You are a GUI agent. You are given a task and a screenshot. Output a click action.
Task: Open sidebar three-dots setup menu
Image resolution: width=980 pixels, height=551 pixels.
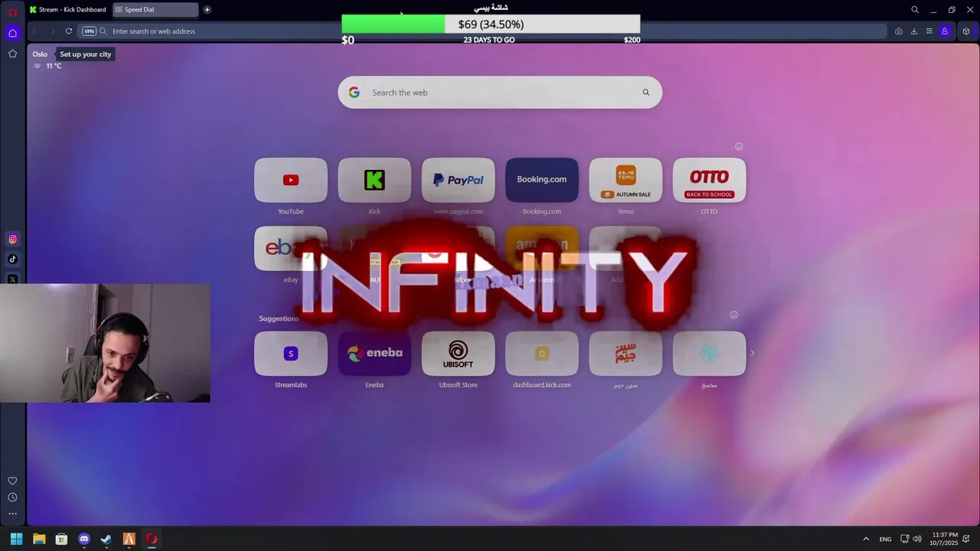tap(12, 514)
